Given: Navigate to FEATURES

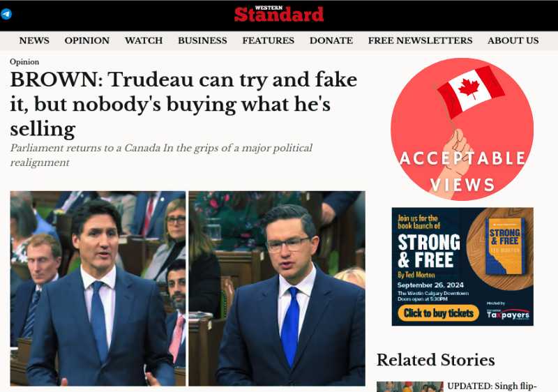Looking at the screenshot, I should click(x=269, y=40).
